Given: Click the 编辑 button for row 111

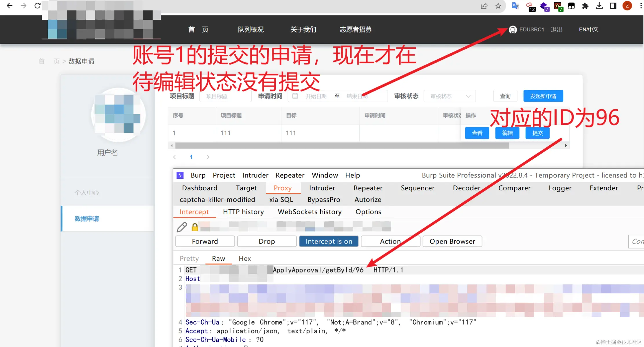Looking at the screenshot, I should click(507, 133).
